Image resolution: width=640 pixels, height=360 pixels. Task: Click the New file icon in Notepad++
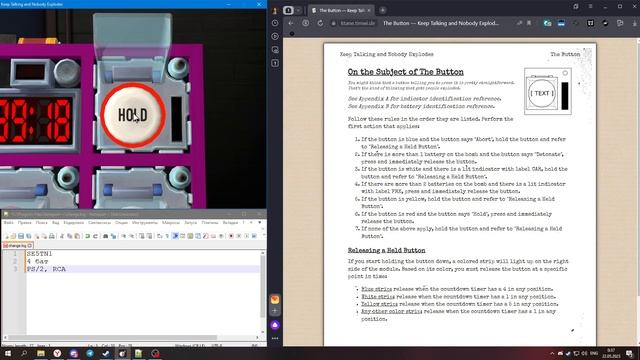pos(6,236)
